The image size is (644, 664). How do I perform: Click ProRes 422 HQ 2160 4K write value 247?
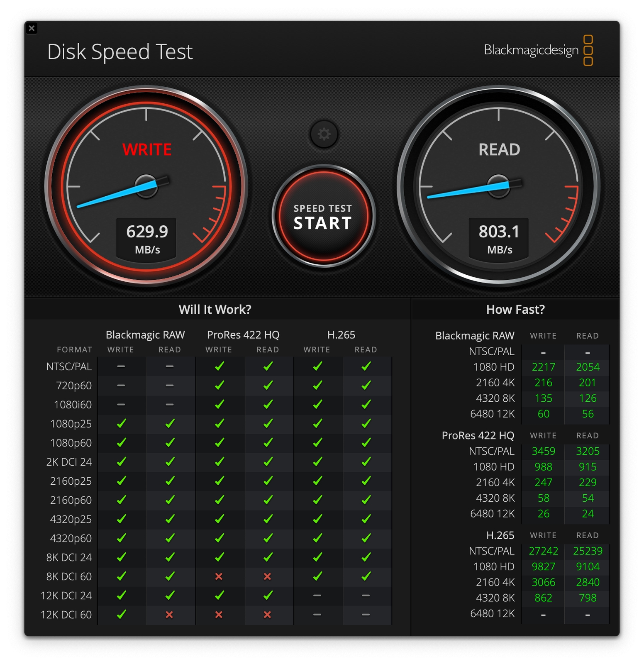coord(544,482)
